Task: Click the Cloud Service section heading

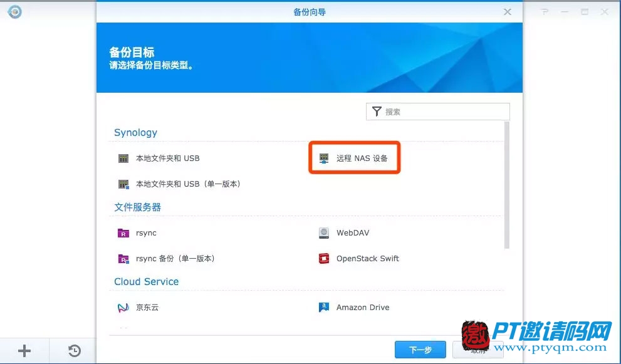Action: pyautogui.click(x=146, y=282)
